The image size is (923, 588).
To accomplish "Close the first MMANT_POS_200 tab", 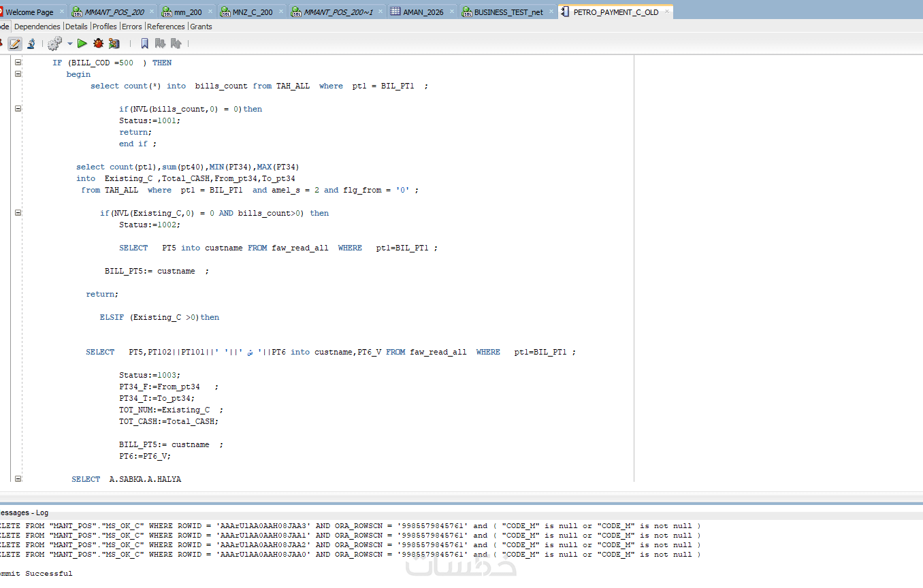I will pos(153,12).
